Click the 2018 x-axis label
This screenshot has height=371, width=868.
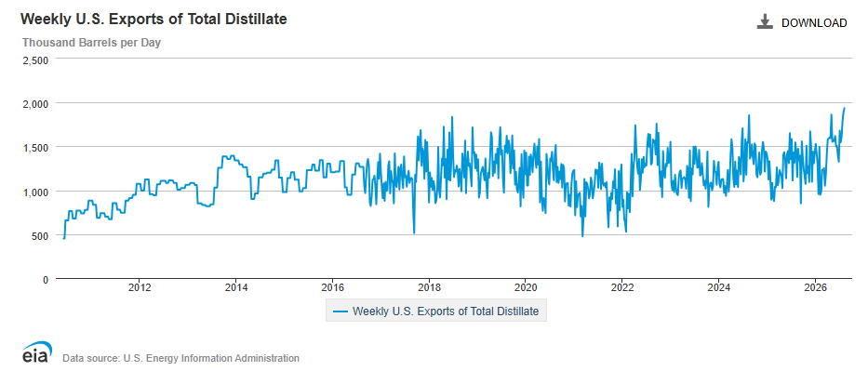pyautogui.click(x=429, y=288)
